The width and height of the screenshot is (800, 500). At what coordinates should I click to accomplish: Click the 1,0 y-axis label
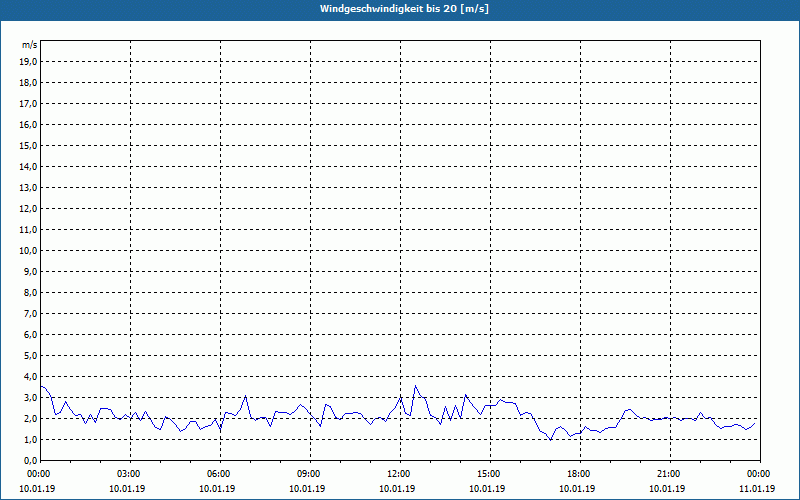(x=30, y=440)
